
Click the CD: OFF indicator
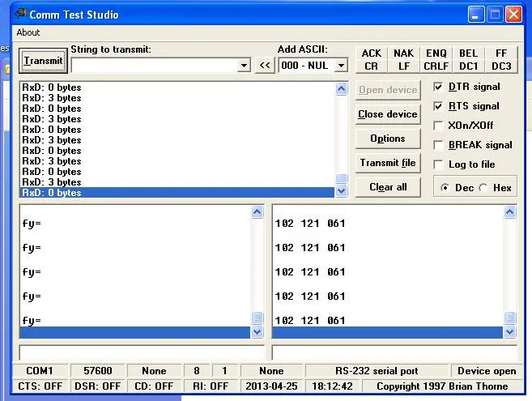click(x=154, y=386)
